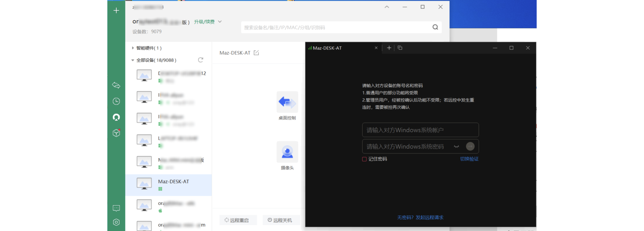This screenshot has width=644, height=231.
Task: Maximize the dark remote session window
Action: 511,48
